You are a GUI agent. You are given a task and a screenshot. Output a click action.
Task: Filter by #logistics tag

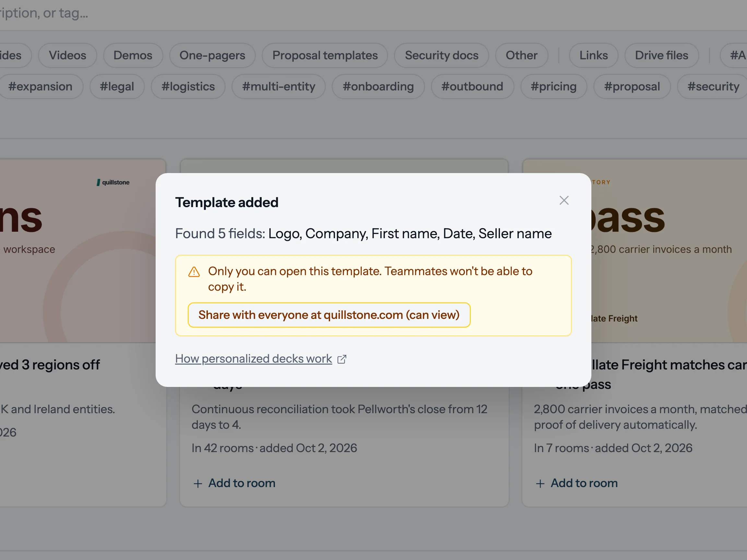tap(188, 87)
